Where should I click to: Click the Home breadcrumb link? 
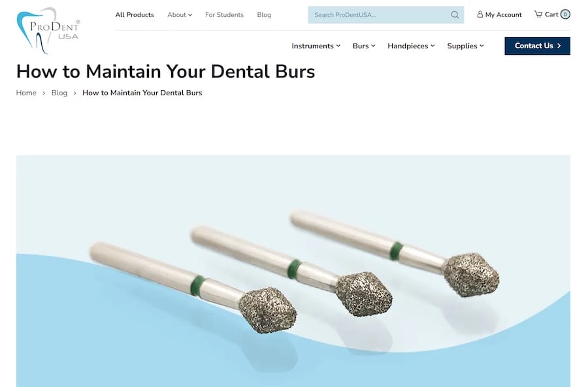coord(26,93)
